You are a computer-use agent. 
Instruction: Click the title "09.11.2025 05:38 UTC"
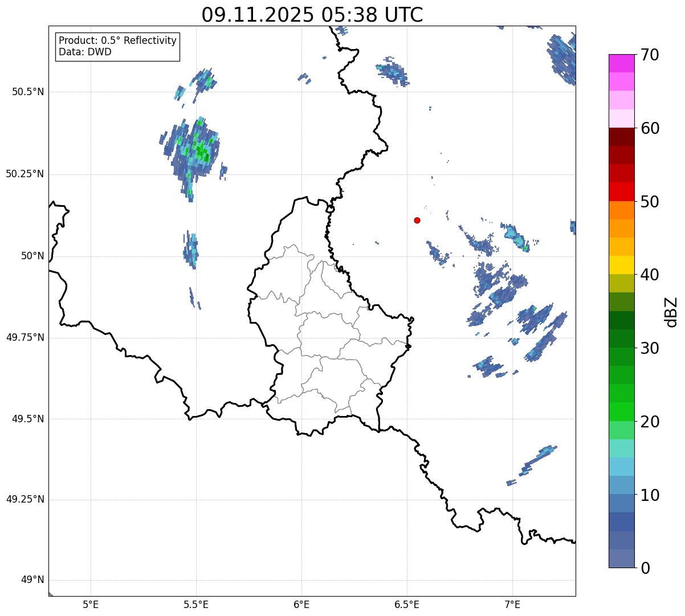(312, 15)
